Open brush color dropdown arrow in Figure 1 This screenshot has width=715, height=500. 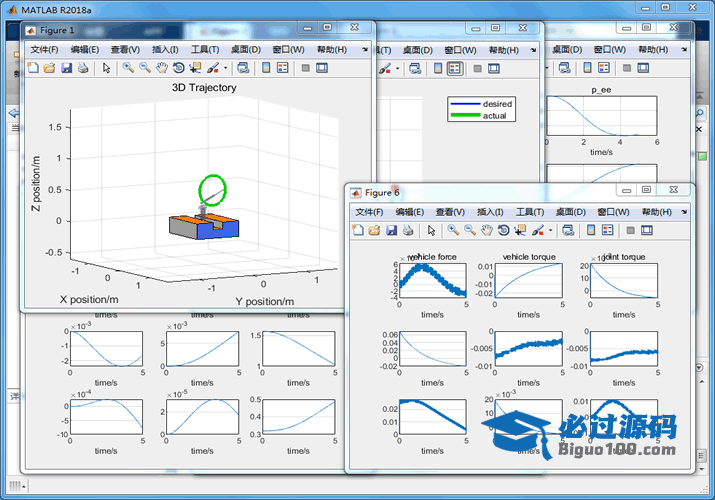click(x=225, y=68)
